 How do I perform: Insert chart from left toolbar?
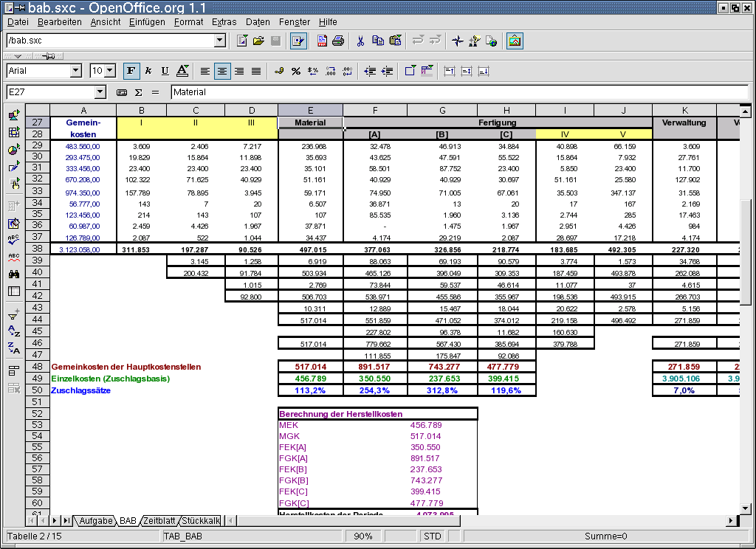click(13, 150)
